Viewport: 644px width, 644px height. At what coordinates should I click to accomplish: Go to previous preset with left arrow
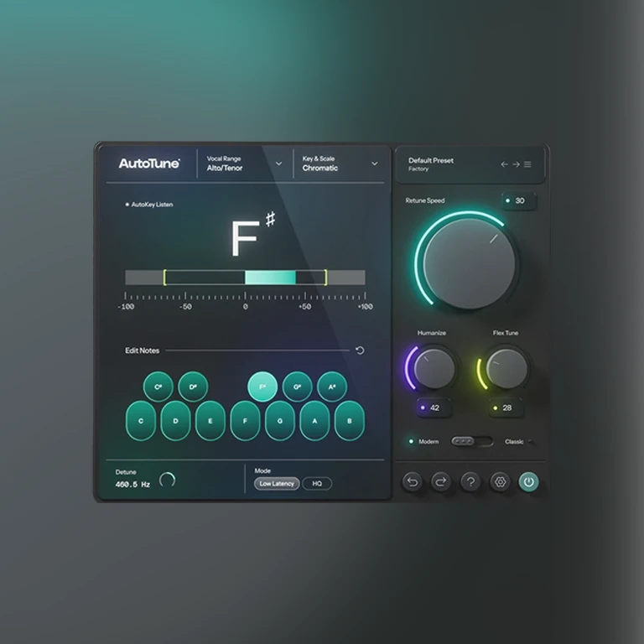click(x=505, y=164)
